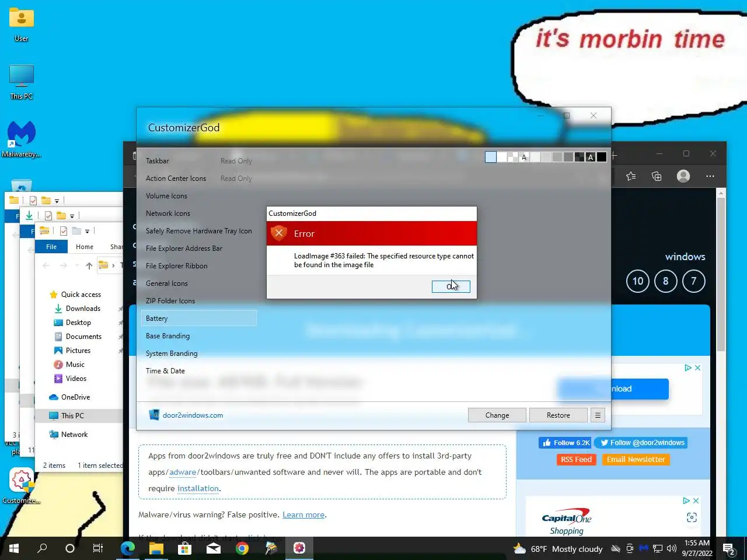Select File Explorer Ribbon category
Image resolution: width=747 pixels, height=560 pixels.
click(x=177, y=266)
